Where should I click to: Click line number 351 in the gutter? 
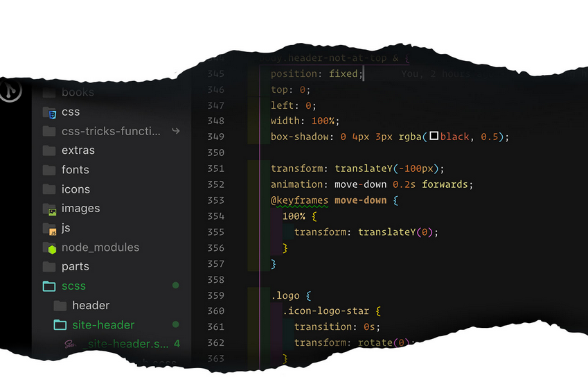(x=215, y=168)
